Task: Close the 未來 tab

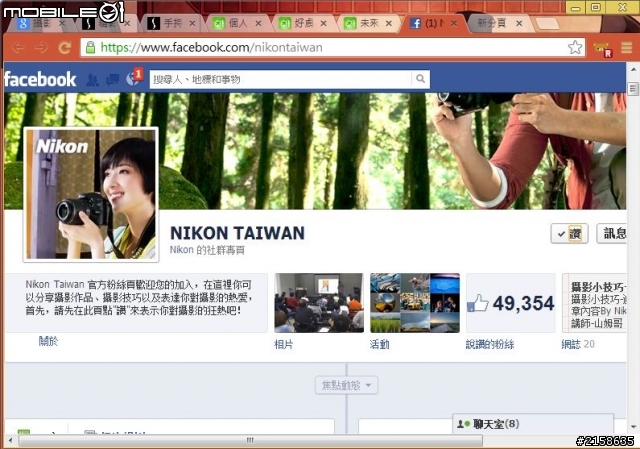Action: click(x=389, y=24)
